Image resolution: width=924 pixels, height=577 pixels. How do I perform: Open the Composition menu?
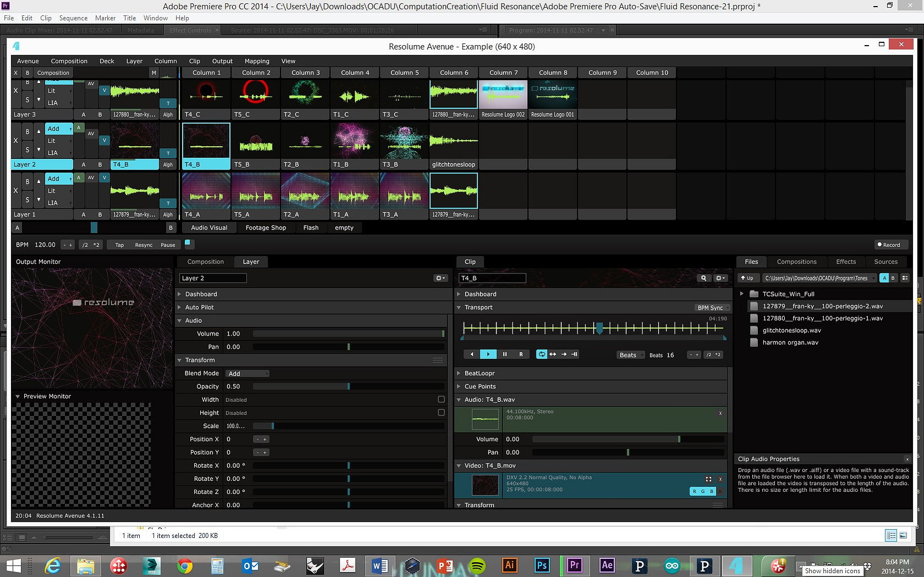(x=69, y=61)
